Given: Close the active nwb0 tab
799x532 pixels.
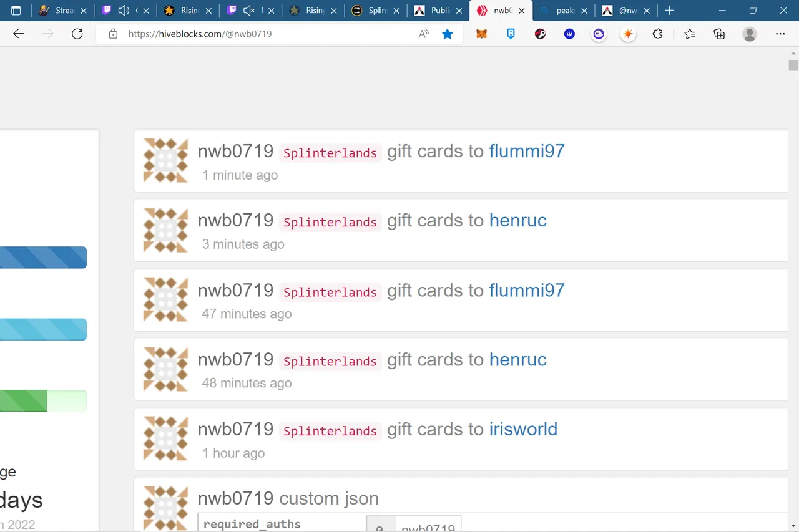Looking at the screenshot, I should tap(521, 11).
